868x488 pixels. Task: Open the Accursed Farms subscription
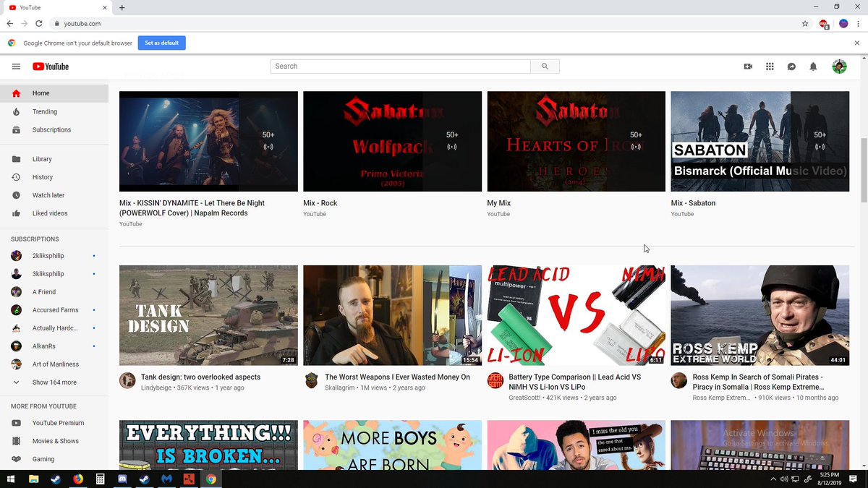tap(54, 310)
